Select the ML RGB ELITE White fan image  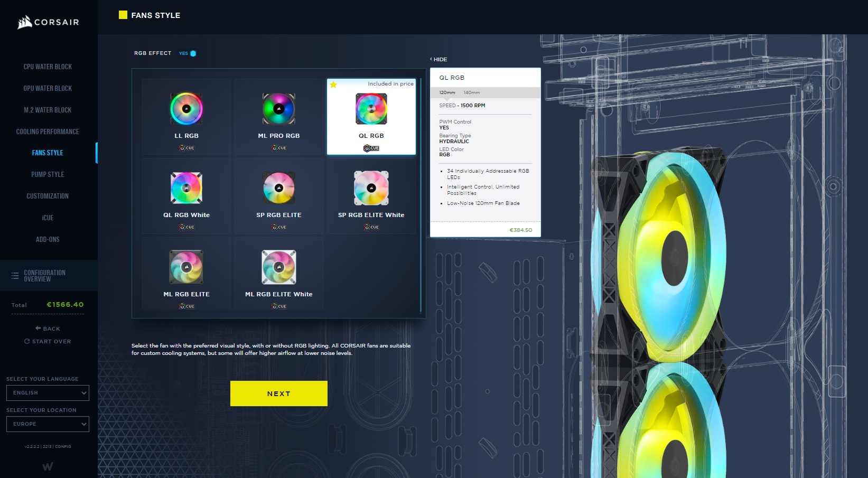point(279,267)
